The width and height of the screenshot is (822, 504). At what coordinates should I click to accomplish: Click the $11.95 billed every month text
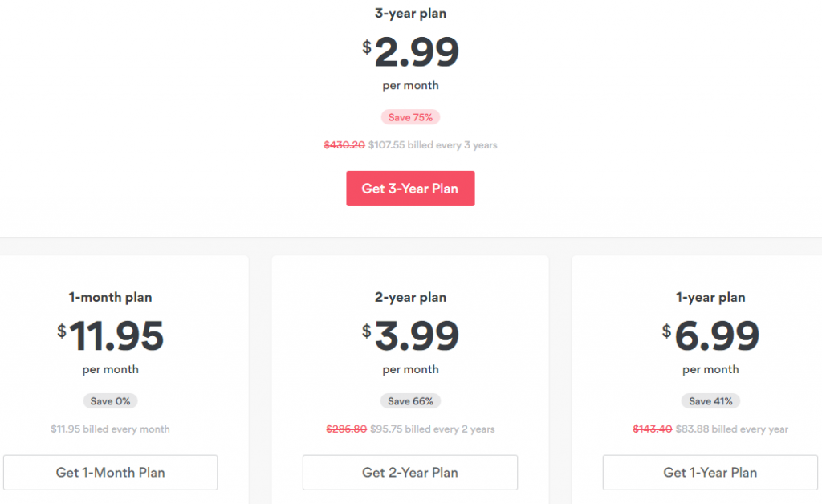tap(110, 429)
